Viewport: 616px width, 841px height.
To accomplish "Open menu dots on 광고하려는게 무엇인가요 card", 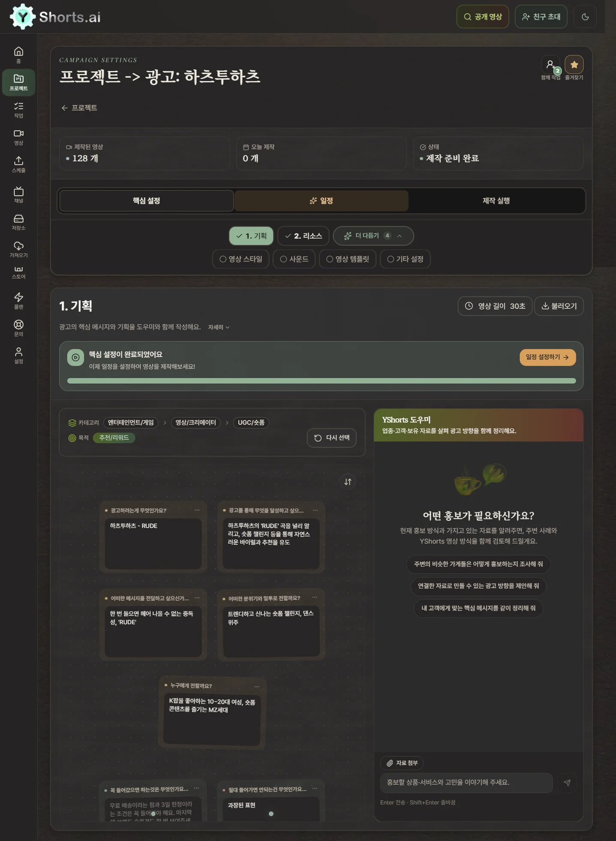I will pyautogui.click(x=197, y=510).
